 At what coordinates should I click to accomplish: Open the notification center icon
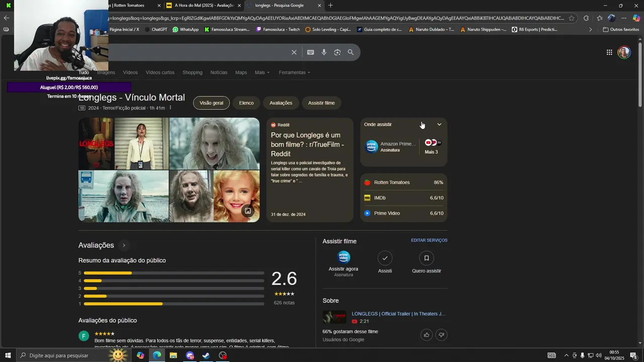tap(633, 355)
